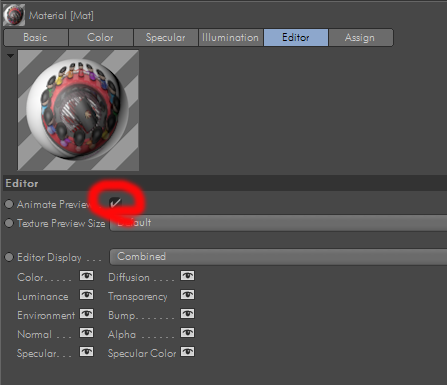Uncheck the Animate Preview checkbox
Image resolution: width=447 pixels, height=385 pixels.
(x=115, y=203)
